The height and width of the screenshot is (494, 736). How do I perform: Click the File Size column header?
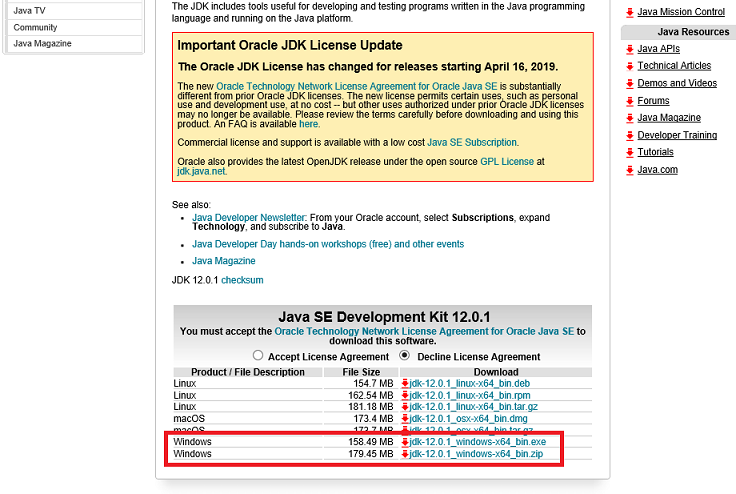point(361,372)
